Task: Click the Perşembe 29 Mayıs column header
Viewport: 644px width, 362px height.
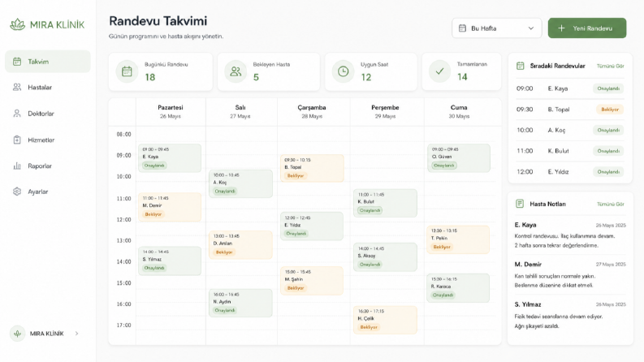Action: (385, 111)
